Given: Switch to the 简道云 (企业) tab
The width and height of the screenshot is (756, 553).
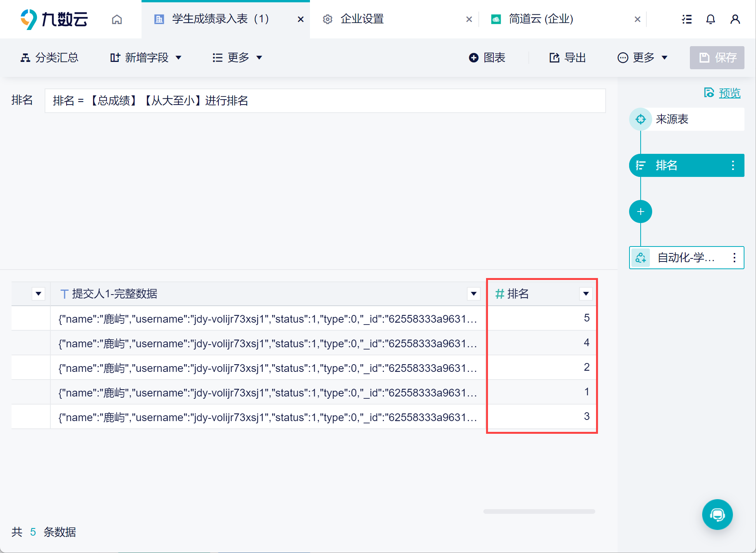Looking at the screenshot, I should tap(540, 19).
